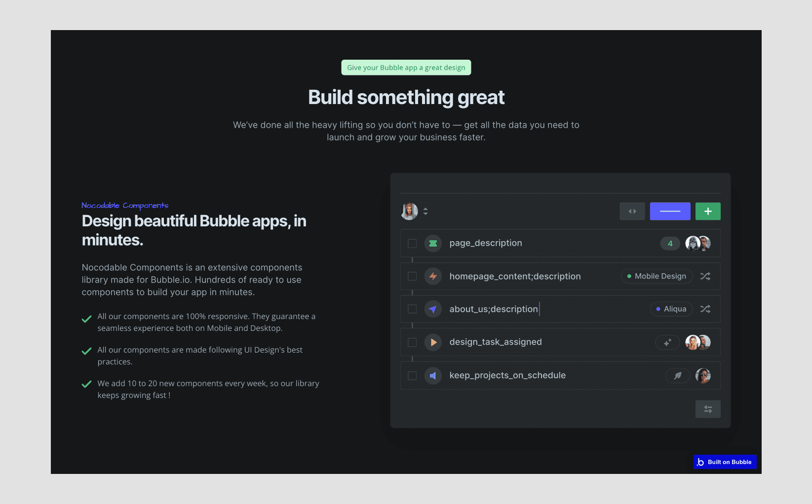Tick the page_description checkbox
The image size is (812, 504).
(x=412, y=243)
